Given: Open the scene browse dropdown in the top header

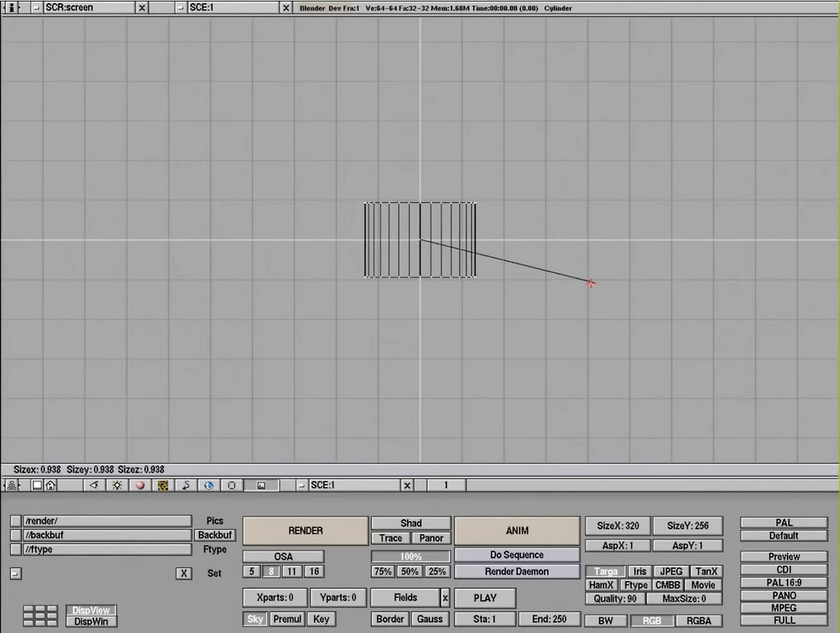Looking at the screenshot, I should click(180, 8).
